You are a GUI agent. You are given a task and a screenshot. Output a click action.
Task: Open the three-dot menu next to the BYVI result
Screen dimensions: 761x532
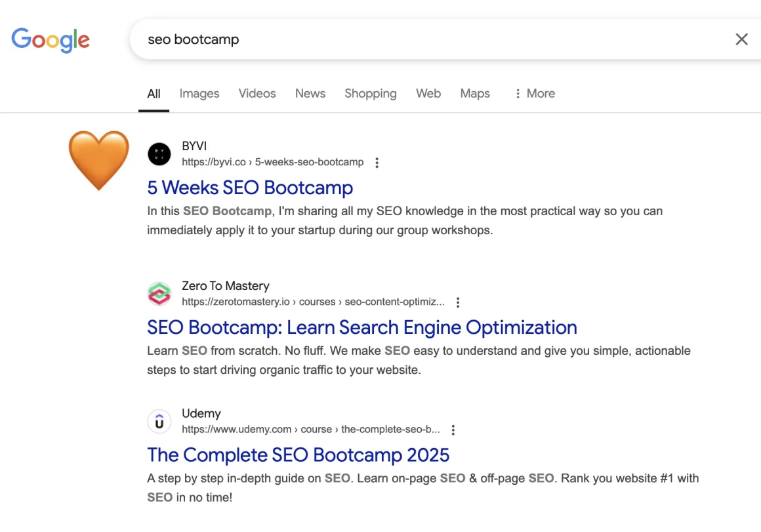(x=377, y=162)
